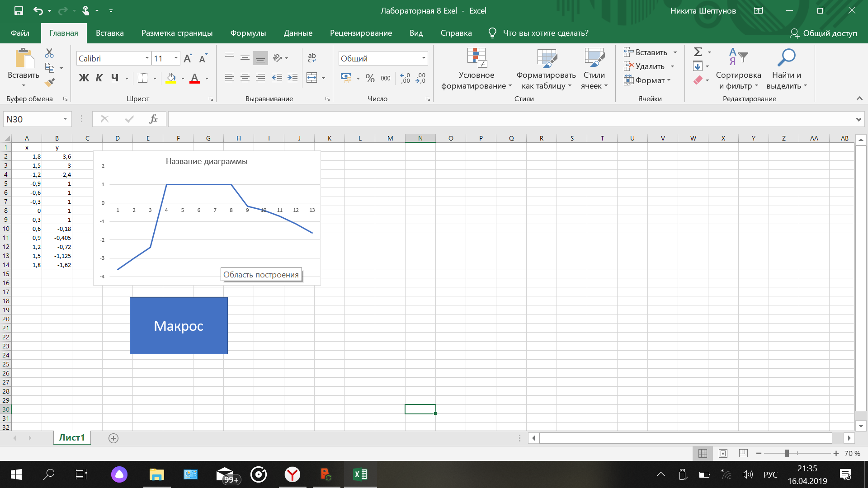
Task: Click the Clear eraser icon
Action: [x=698, y=80]
